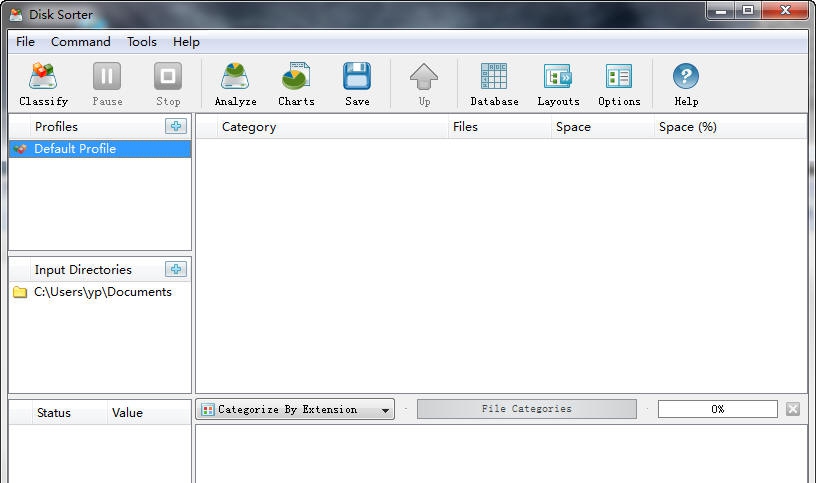
Task: Open the File menu
Action: pos(26,42)
